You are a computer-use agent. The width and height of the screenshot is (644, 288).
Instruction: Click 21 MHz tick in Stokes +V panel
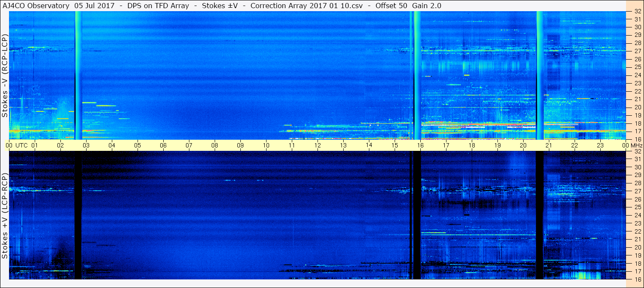coord(637,239)
